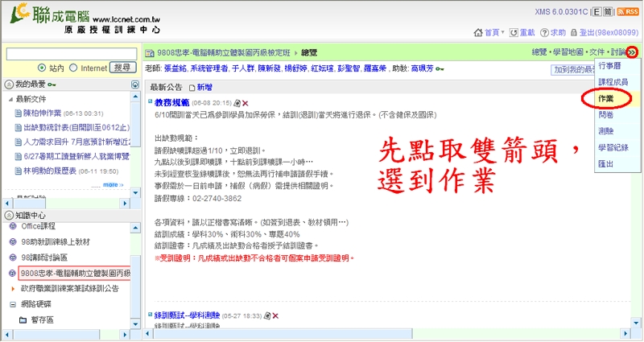Switch language with the 简 toggle

click(x=608, y=12)
